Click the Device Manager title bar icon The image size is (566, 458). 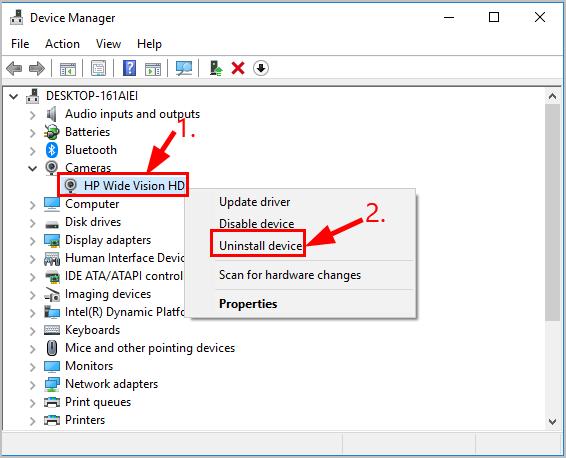16,17
